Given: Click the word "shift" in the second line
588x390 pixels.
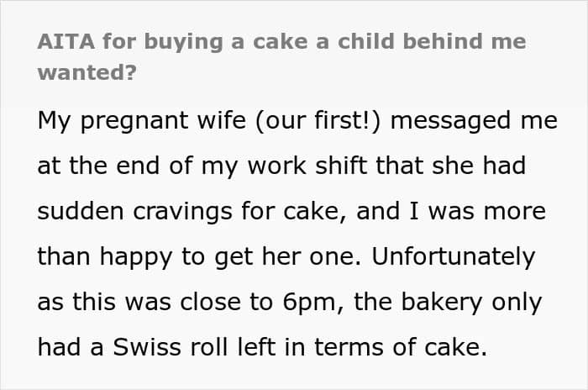Looking at the screenshot, I should pyautogui.click(x=341, y=166).
